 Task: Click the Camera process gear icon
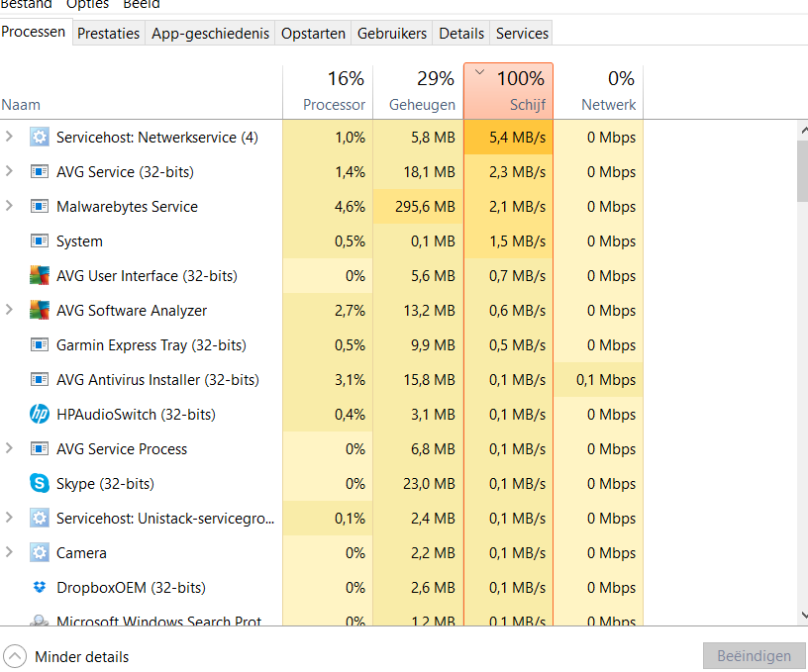click(40, 553)
